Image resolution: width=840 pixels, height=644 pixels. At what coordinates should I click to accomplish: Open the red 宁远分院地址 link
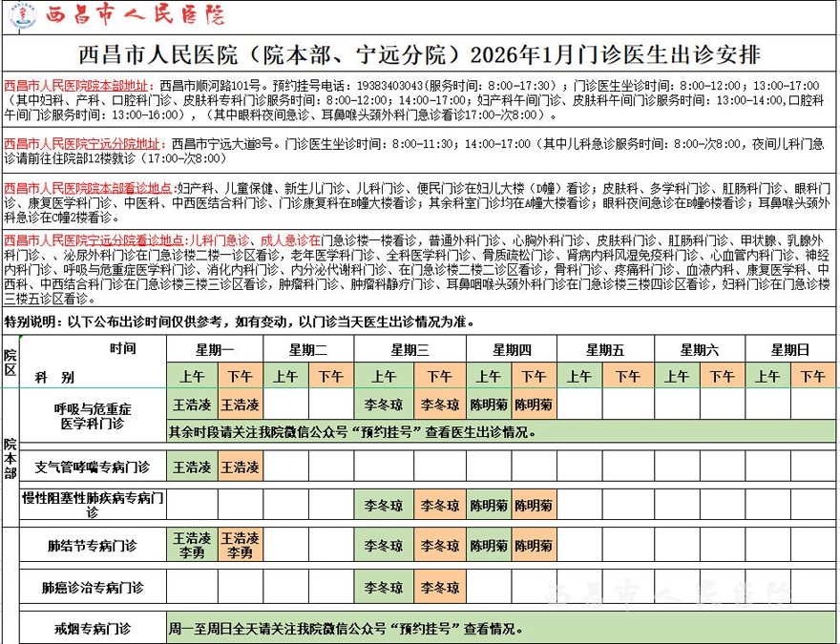(80, 145)
